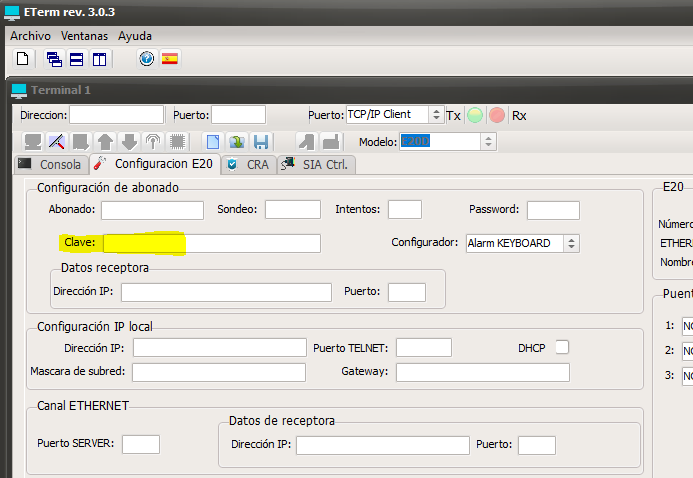Screen dimensions: 693x478
Task: Click the green Tx indicator light
Action: [x=475, y=115]
